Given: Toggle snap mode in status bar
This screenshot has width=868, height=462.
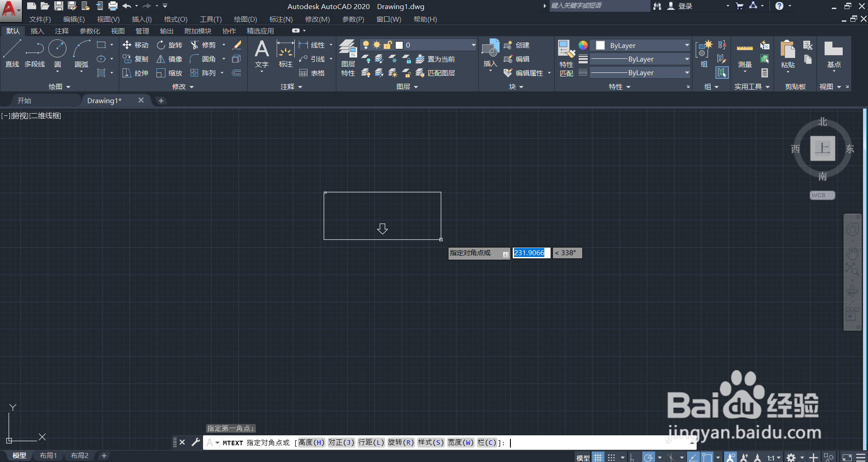Looking at the screenshot, I should [x=611, y=457].
